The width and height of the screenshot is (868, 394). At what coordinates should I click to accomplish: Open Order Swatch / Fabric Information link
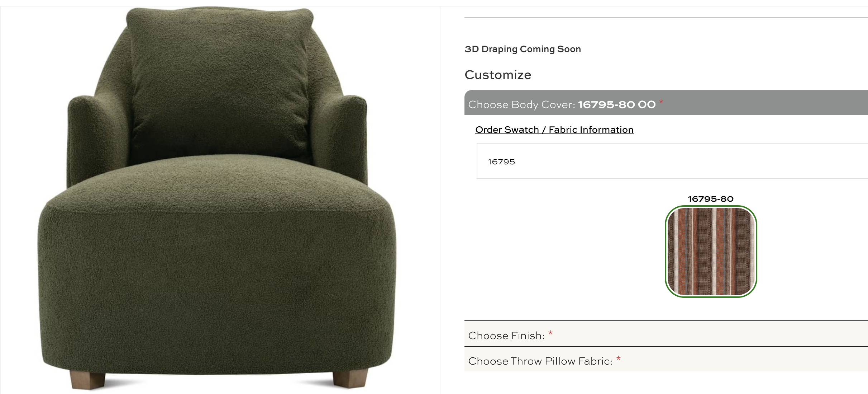[x=554, y=130]
